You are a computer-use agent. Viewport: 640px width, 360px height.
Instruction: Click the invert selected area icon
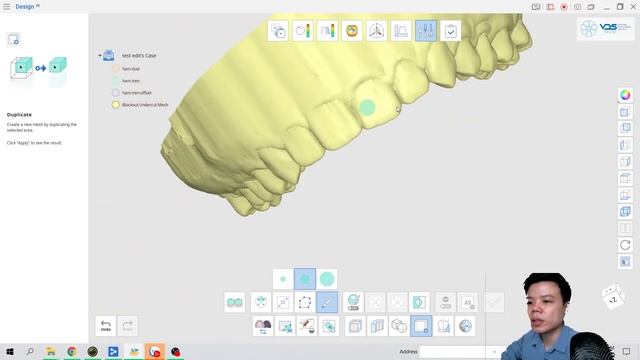click(419, 302)
